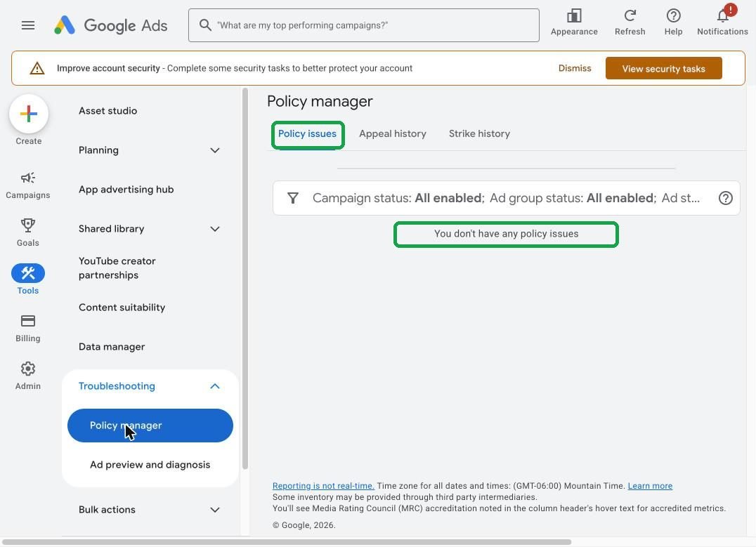Expand the Bulk actions section
Screen dimensions: 756x547
tap(150, 509)
